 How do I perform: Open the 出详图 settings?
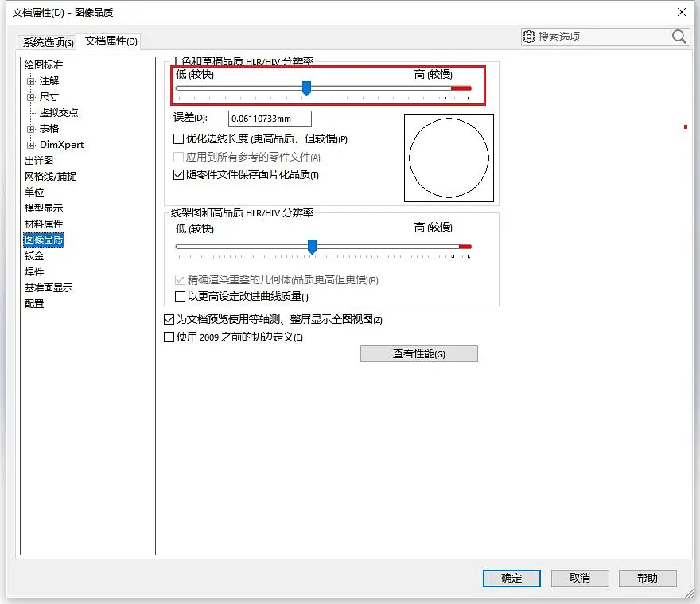point(39,161)
